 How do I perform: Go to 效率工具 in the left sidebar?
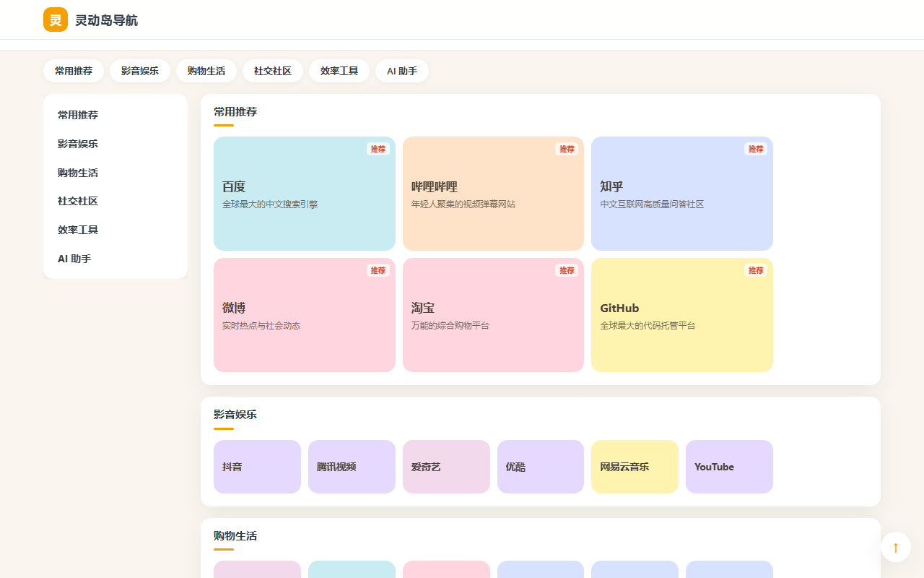(x=115, y=230)
